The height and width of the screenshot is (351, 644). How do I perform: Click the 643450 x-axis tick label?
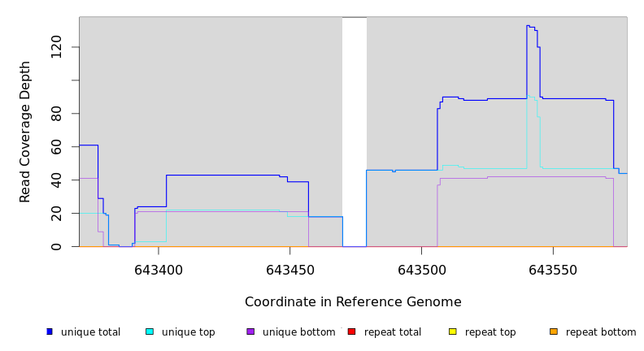coord(289,270)
